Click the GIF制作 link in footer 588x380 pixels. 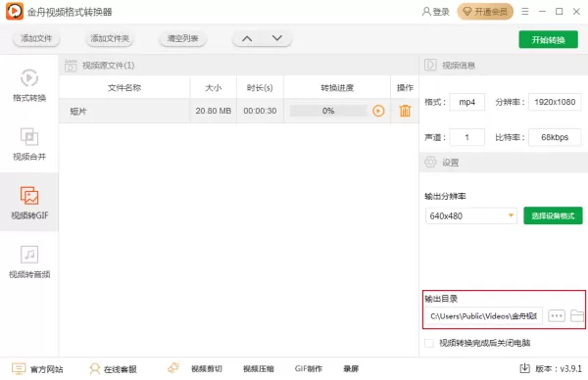[x=309, y=369]
